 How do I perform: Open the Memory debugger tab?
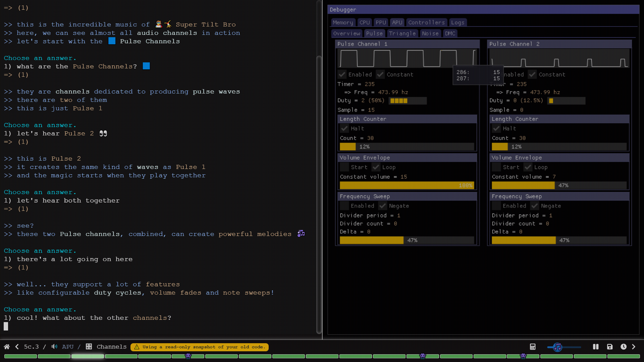[x=343, y=22]
